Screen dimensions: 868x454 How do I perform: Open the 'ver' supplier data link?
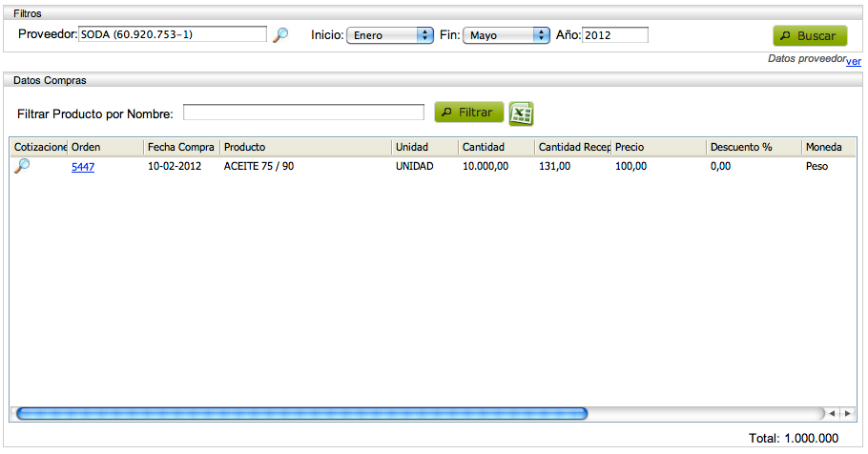click(x=854, y=61)
